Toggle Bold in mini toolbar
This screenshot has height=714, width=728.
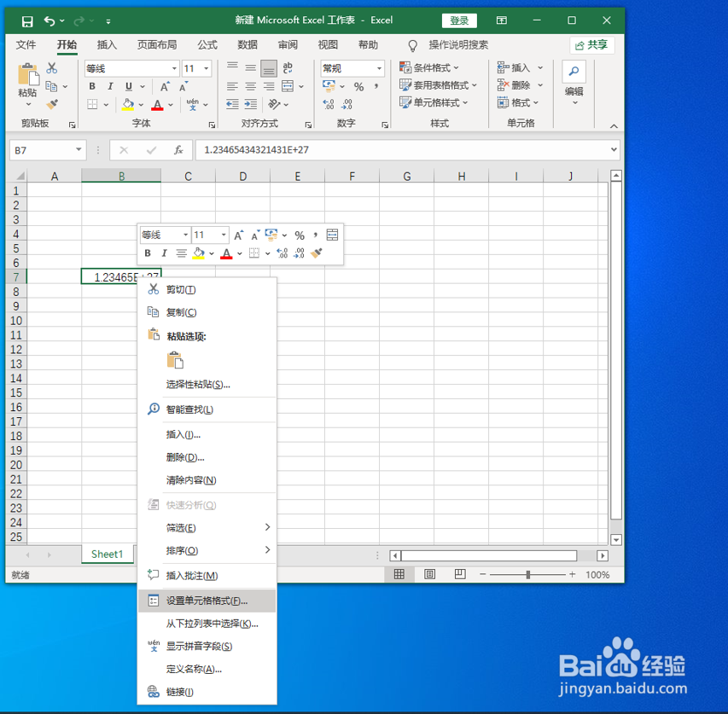tap(148, 253)
